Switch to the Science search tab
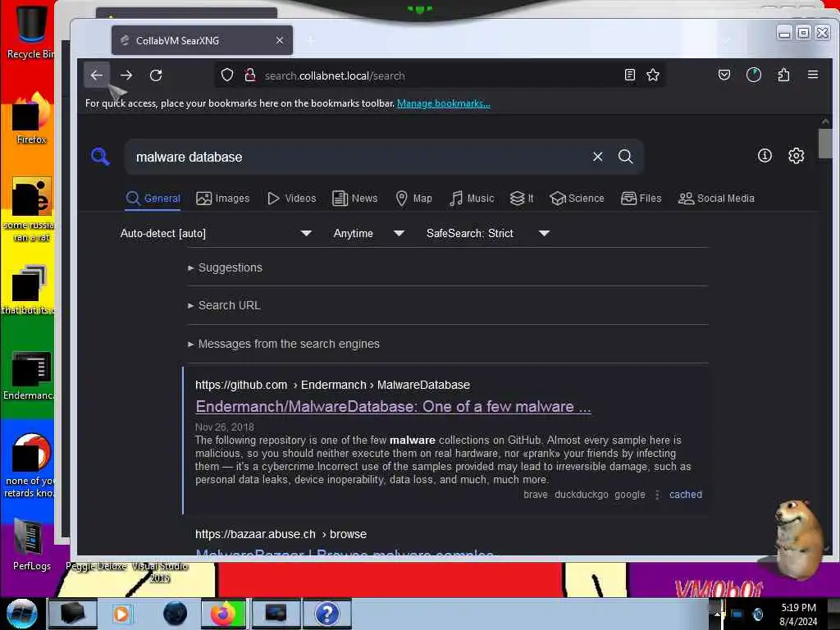The width and height of the screenshot is (840, 630). click(x=577, y=199)
